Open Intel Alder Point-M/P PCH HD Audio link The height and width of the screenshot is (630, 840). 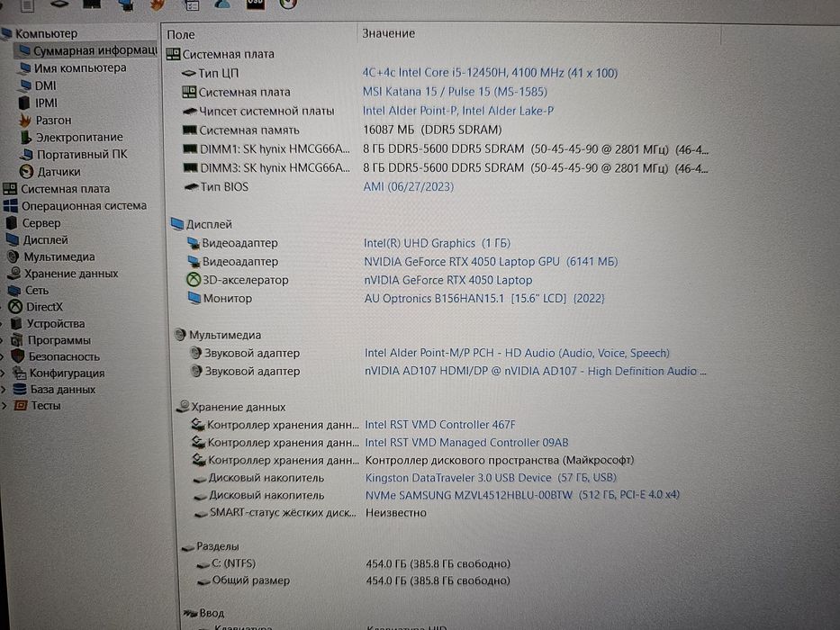[x=517, y=353]
